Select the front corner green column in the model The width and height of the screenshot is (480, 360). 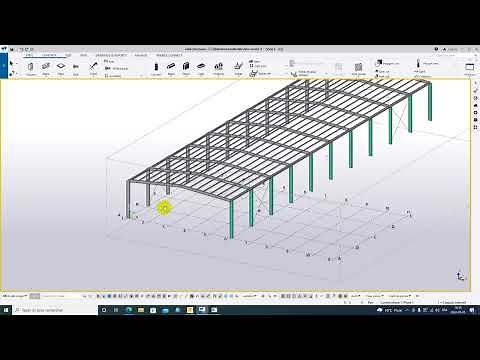231,220
